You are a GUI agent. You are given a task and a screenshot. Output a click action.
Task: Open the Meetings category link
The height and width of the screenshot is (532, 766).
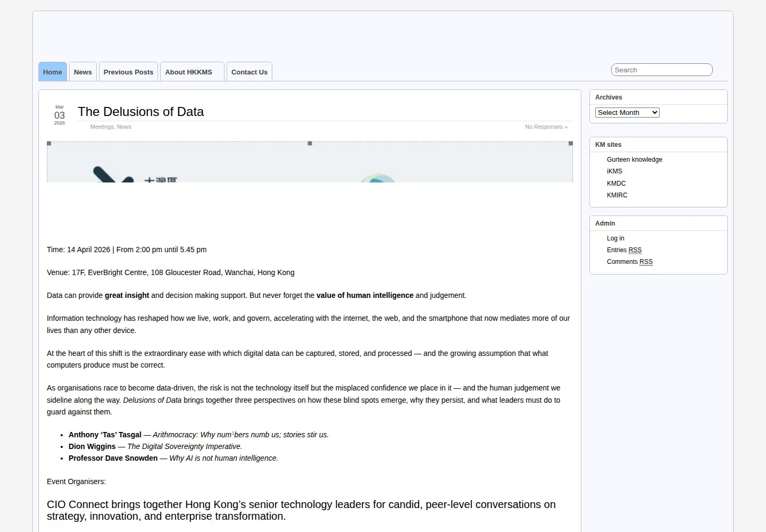(x=102, y=127)
